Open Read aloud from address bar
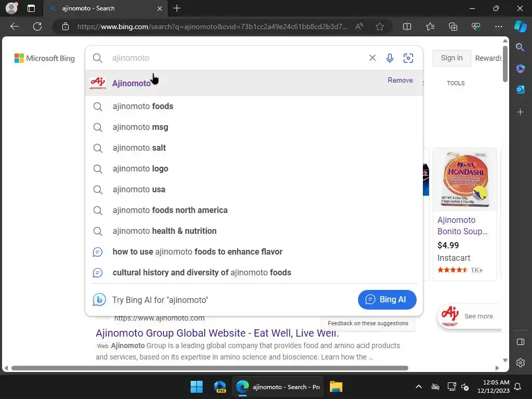Viewport: 532px width, 399px height. [360, 26]
